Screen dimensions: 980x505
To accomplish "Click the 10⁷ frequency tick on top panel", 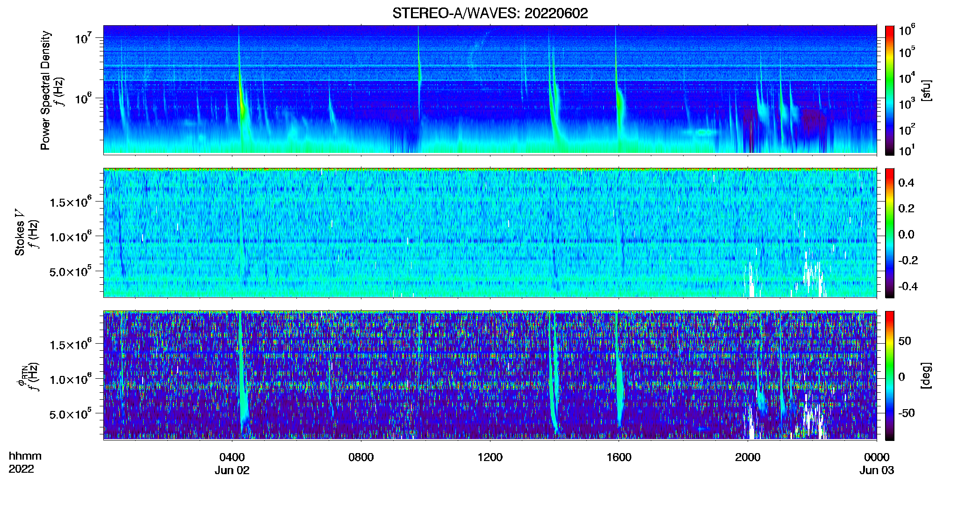I will 83,38.
